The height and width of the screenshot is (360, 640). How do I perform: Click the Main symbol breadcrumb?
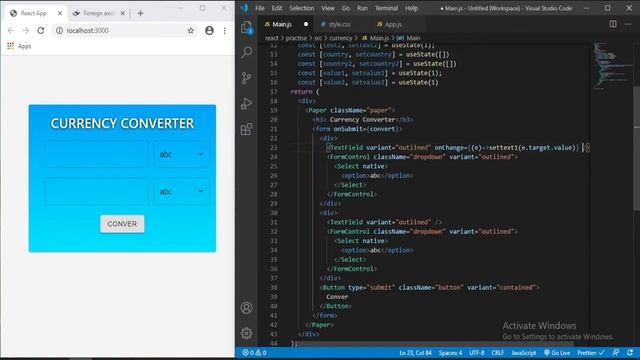click(409, 38)
